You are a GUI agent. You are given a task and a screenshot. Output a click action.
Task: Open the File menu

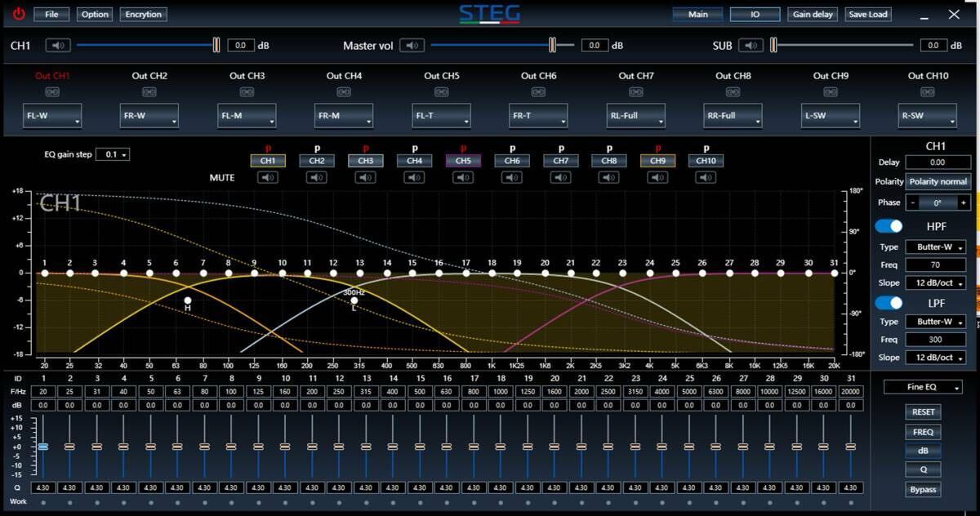tap(51, 14)
